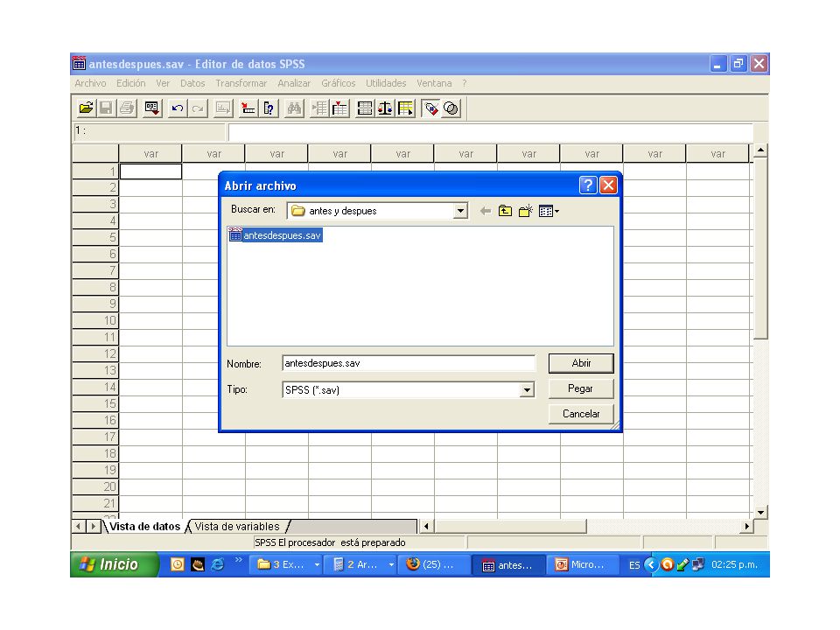
Task: Click the Cancelar button
Action: coord(581,414)
